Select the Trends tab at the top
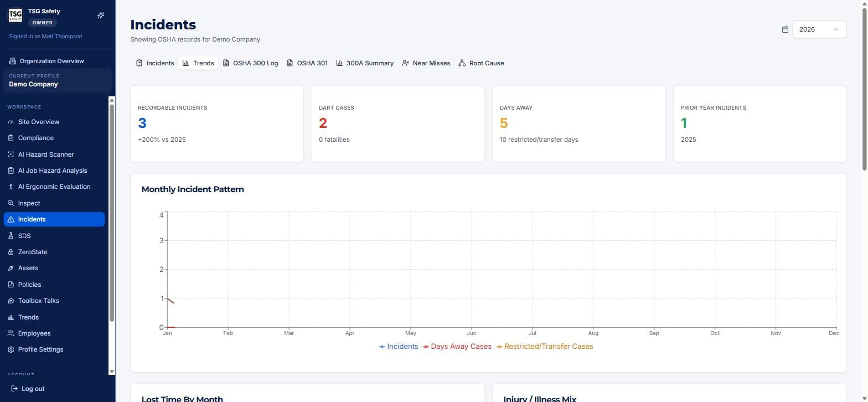868x402 pixels. coord(198,63)
